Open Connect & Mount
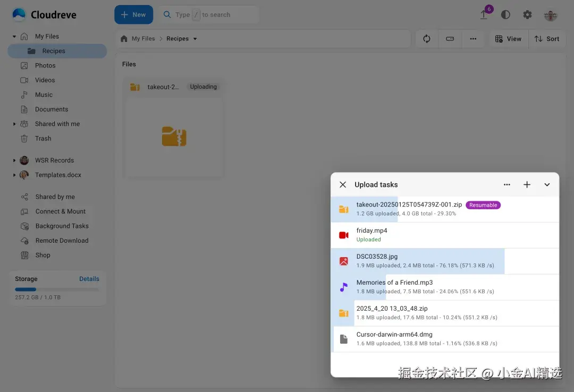Screen dimensions: 574x392 point(61,211)
